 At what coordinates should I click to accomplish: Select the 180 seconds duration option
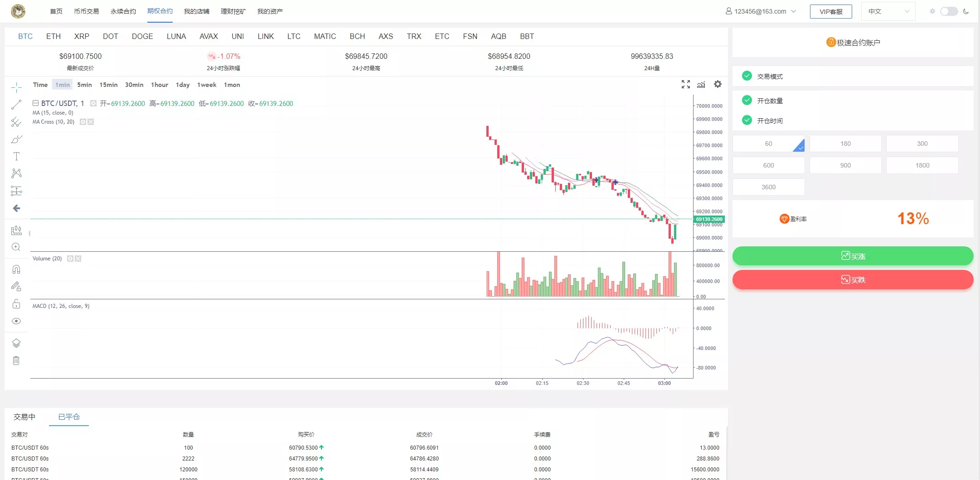coord(845,144)
